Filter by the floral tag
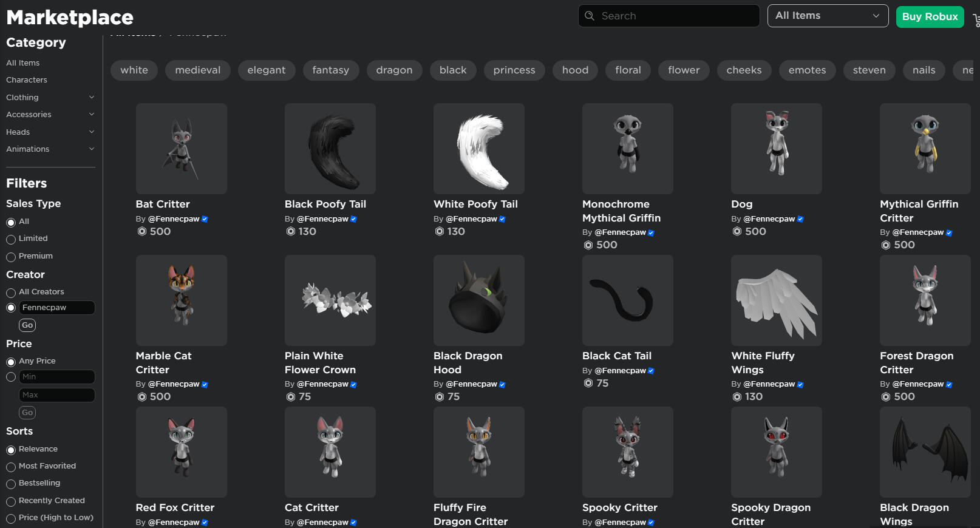This screenshot has height=528, width=980. click(x=628, y=70)
